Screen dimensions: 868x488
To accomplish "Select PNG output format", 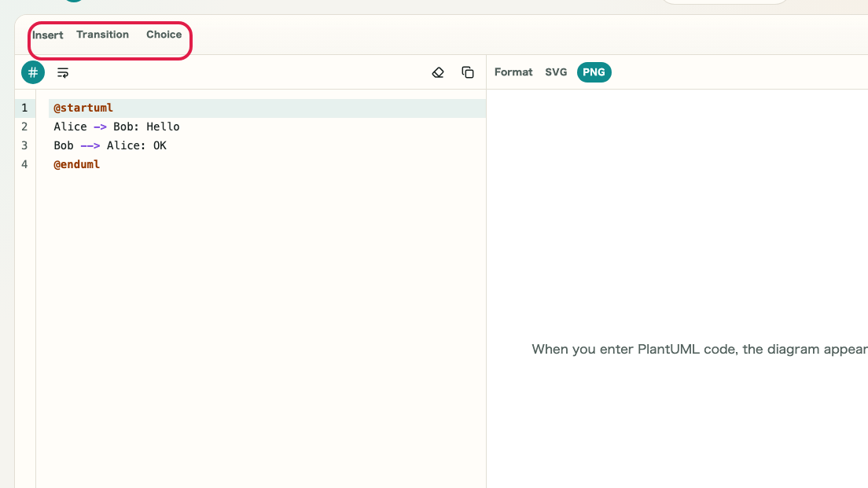I will coord(594,72).
